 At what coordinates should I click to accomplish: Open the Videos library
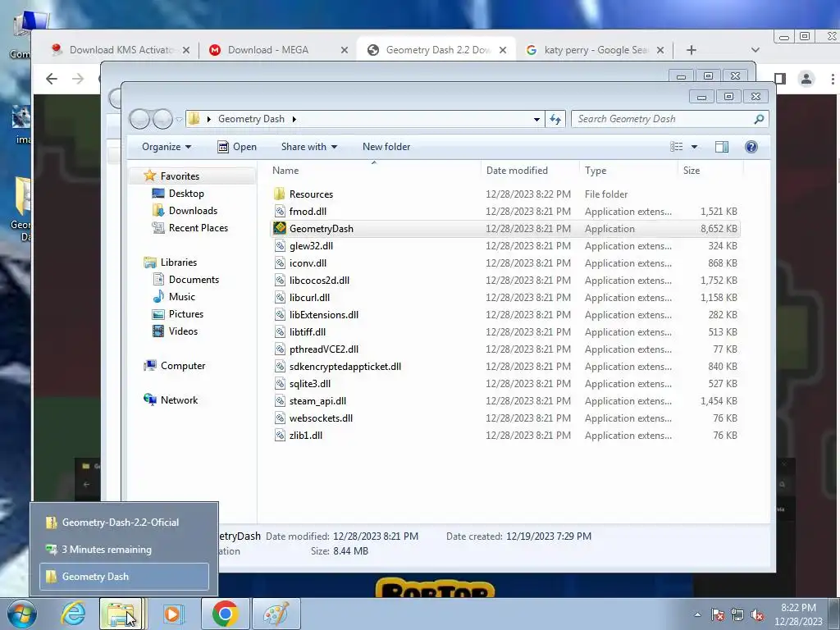(x=183, y=331)
